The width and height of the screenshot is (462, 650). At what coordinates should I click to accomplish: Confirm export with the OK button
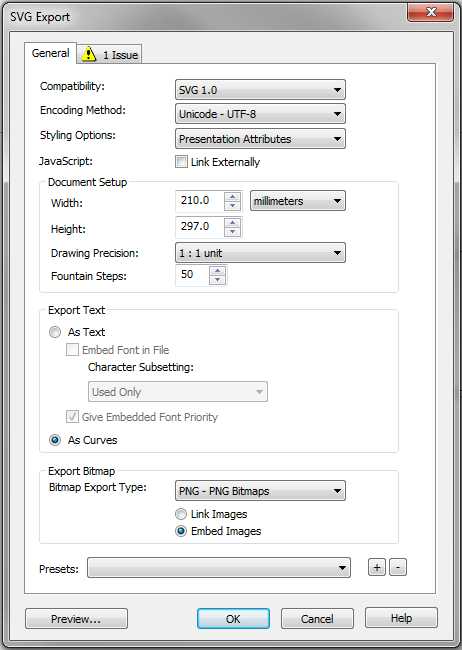click(x=233, y=619)
